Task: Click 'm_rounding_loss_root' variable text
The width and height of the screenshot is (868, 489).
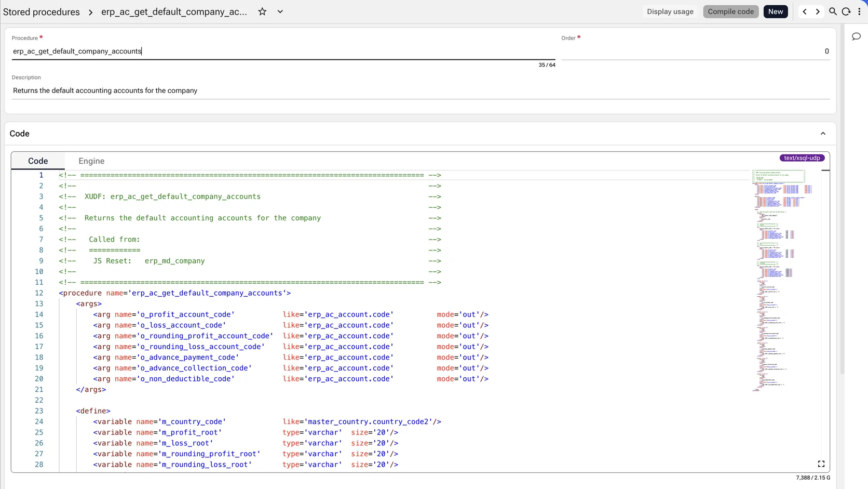Action: pyautogui.click(x=205, y=465)
